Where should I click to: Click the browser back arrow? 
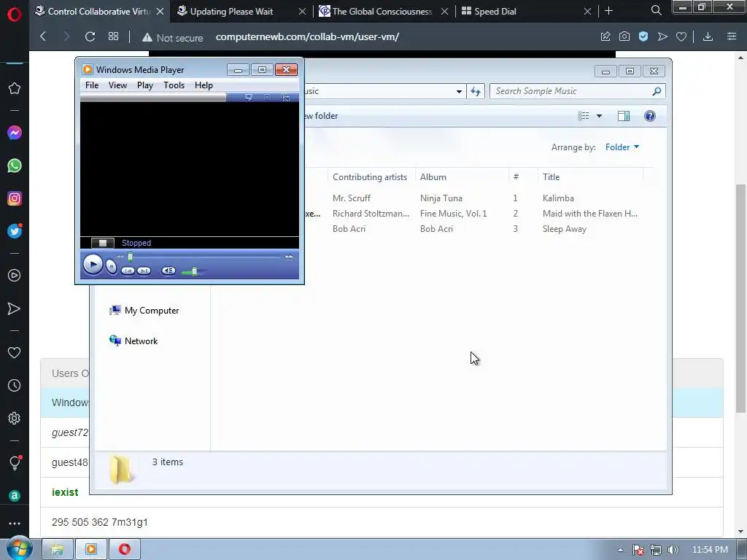pyautogui.click(x=43, y=36)
